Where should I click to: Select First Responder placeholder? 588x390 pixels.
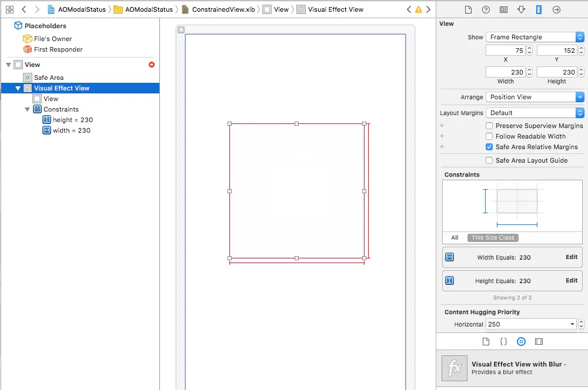pyautogui.click(x=52, y=49)
